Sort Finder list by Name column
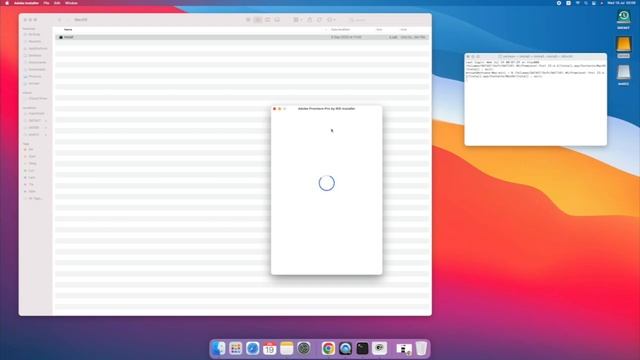640x360 pixels. (x=68, y=29)
